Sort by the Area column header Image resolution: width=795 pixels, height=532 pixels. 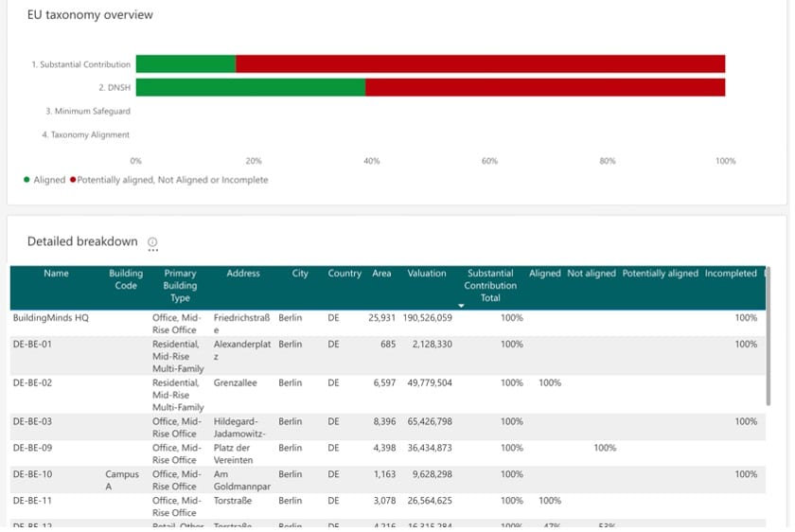coord(381,274)
